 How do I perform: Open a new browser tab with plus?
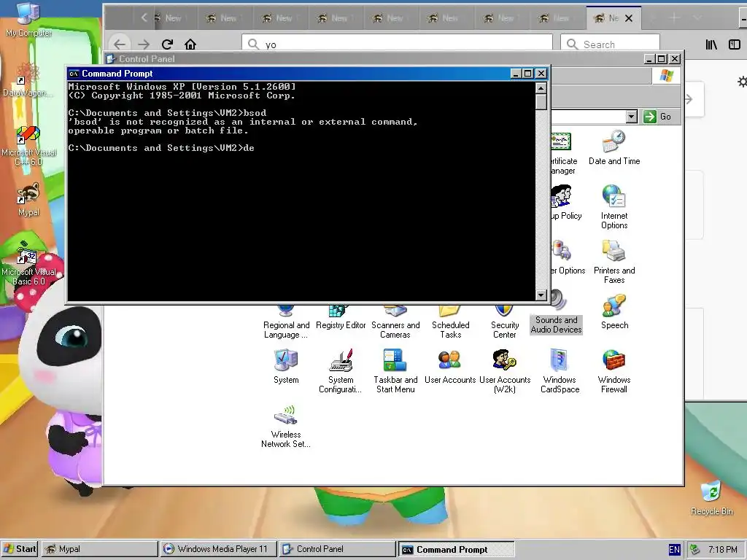coord(673,18)
